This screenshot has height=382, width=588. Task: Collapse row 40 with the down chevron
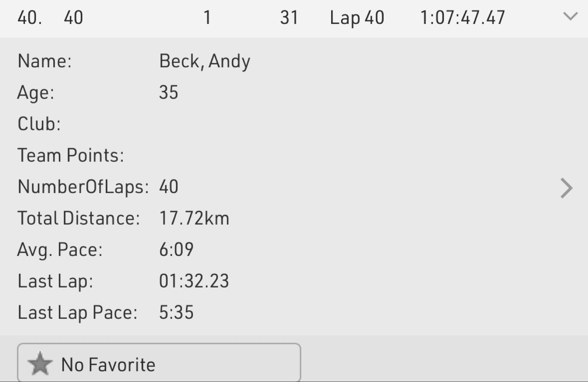(x=570, y=17)
